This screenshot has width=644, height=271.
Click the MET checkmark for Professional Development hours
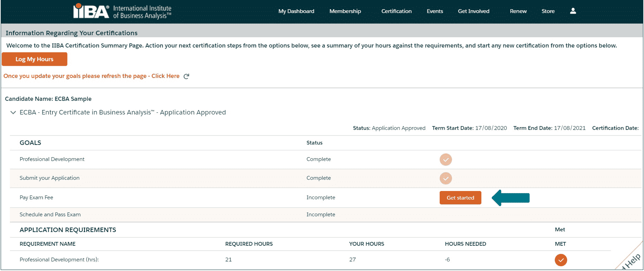click(x=561, y=260)
